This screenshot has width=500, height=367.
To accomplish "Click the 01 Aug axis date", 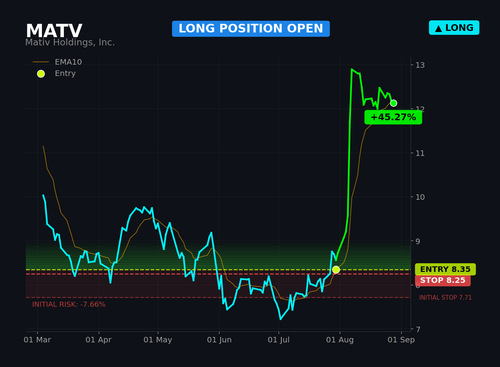I will tap(340, 340).
